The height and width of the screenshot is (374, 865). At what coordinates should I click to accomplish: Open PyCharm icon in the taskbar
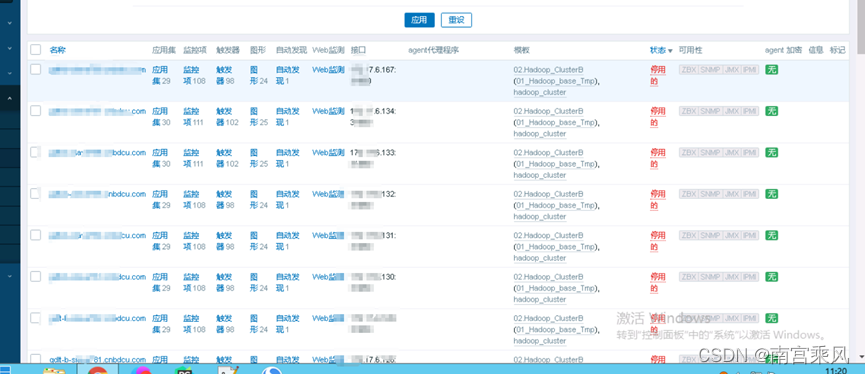(x=183, y=370)
